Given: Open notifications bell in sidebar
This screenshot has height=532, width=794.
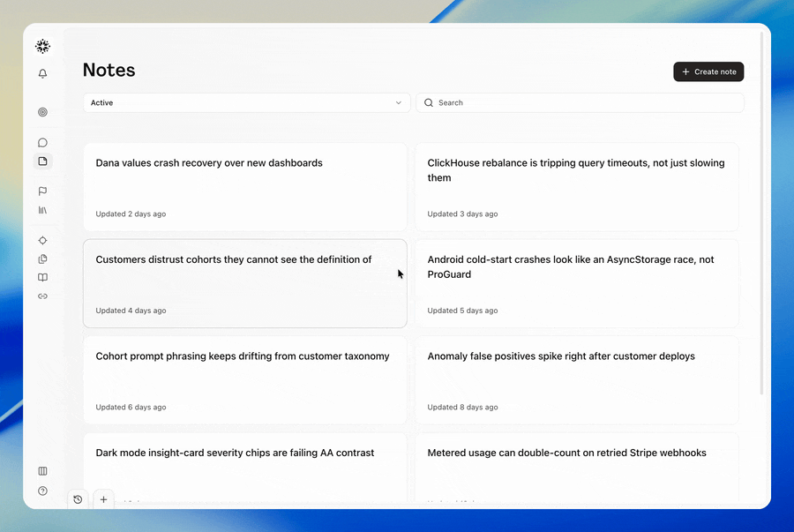Looking at the screenshot, I should (42, 73).
